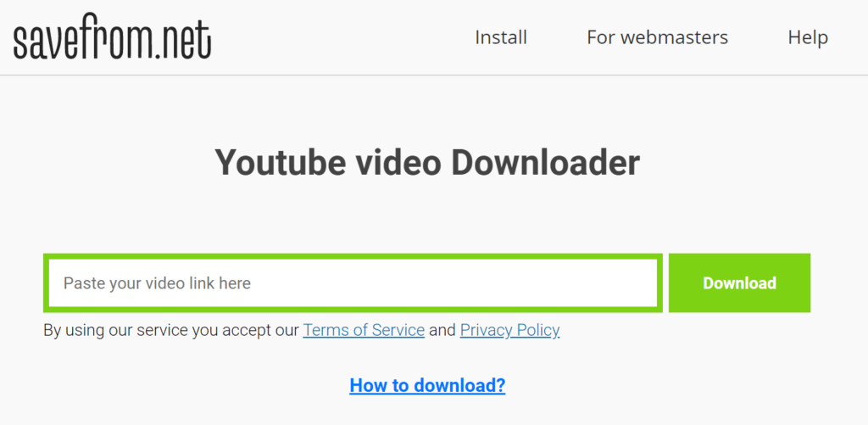
Task: Follow the How to download? link
Action: (427, 385)
